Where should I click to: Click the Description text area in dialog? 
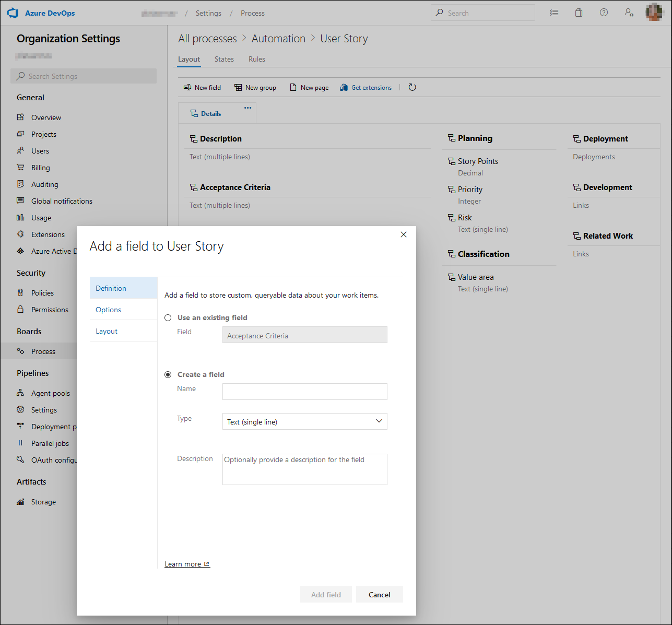(x=305, y=469)
